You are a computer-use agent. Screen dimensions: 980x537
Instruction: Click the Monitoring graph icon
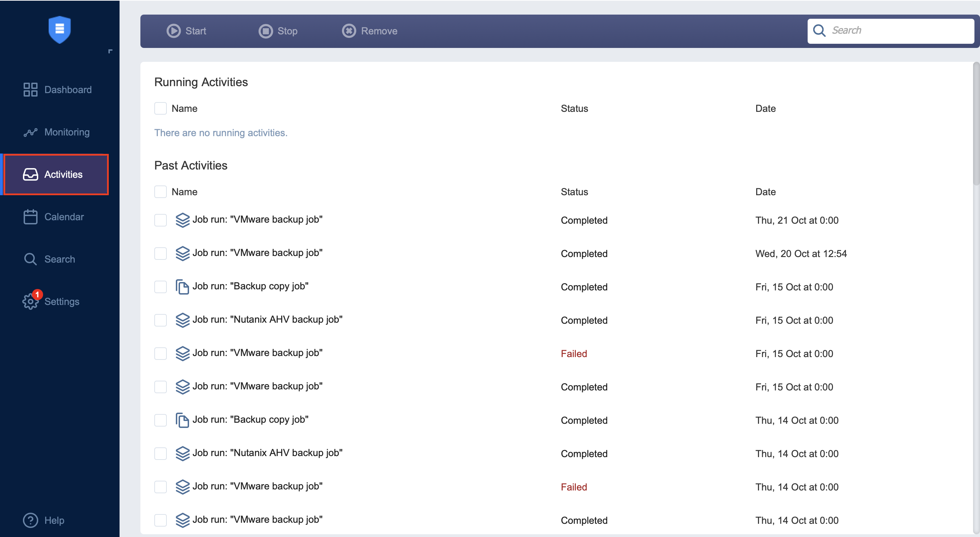click(x=31, y=132)
